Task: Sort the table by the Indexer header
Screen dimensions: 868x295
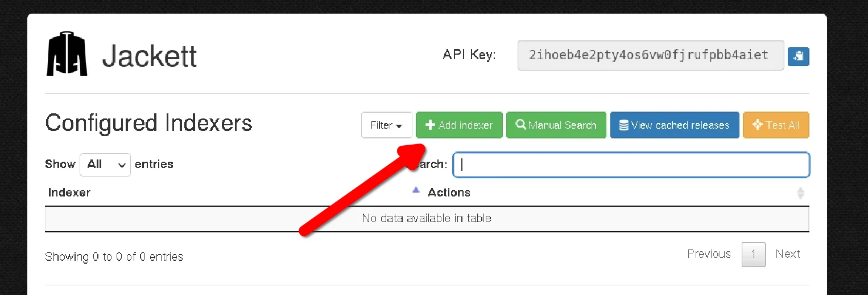Action: click(x=69, y=192)
